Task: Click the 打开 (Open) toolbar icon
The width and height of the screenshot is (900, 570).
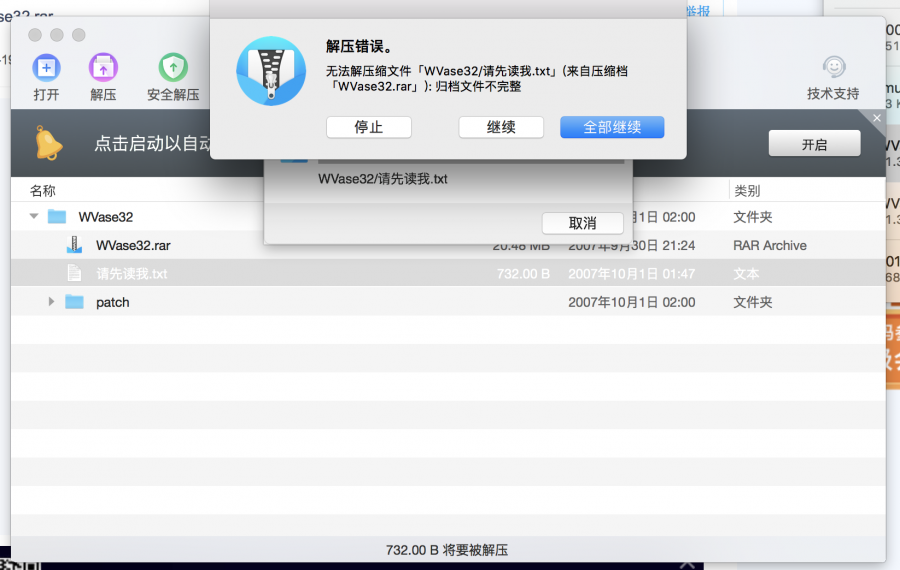Action: point(46,68)
